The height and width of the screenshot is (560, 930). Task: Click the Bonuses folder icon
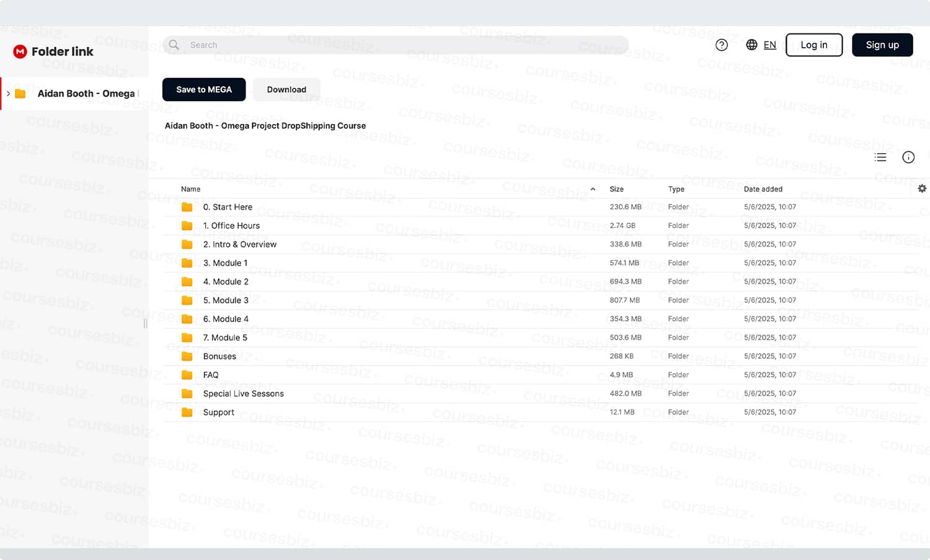click(187, 356)
